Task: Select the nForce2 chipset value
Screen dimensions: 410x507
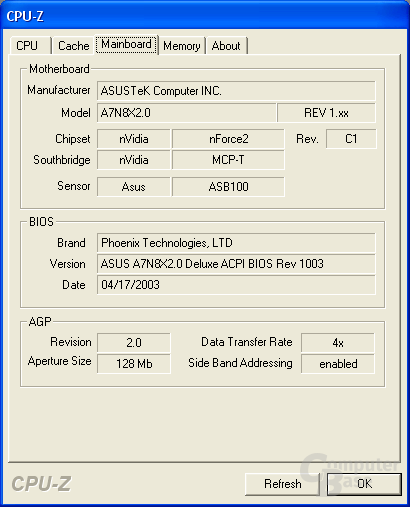Action: (228, 139)
